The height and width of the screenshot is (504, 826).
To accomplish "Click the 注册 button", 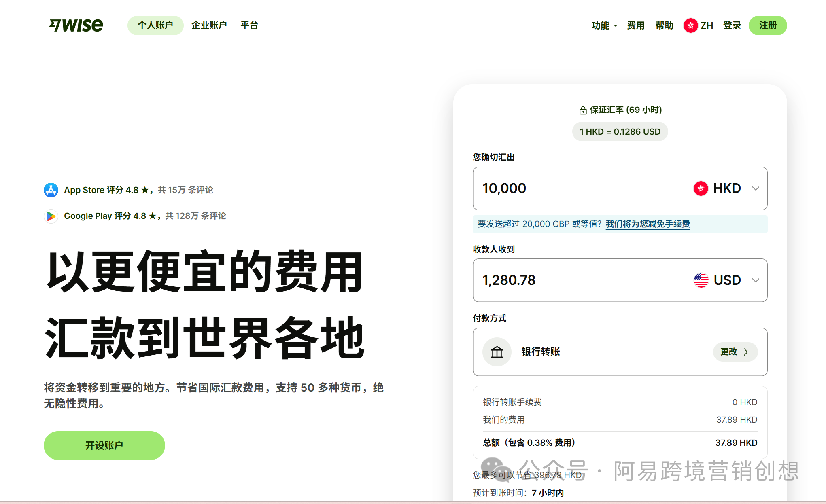I will click(x=768, y=25).
